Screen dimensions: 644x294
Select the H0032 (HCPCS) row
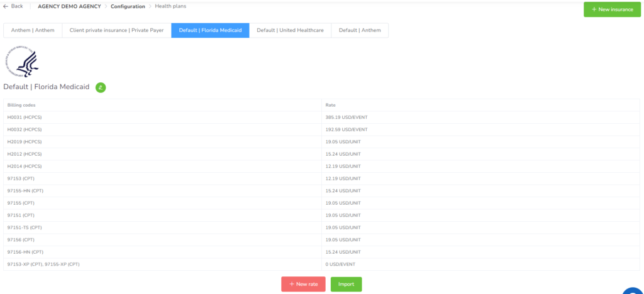pyautogui.click(x=321, y=129)
